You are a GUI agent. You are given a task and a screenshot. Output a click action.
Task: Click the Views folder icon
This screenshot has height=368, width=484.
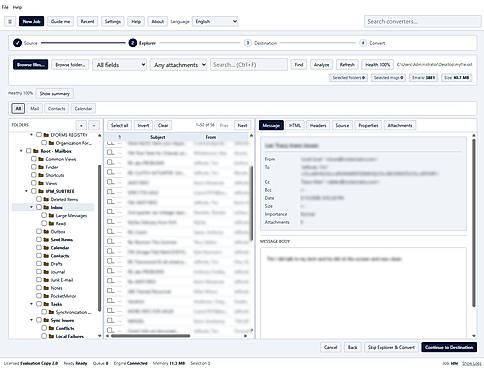[x=41, y=183]
